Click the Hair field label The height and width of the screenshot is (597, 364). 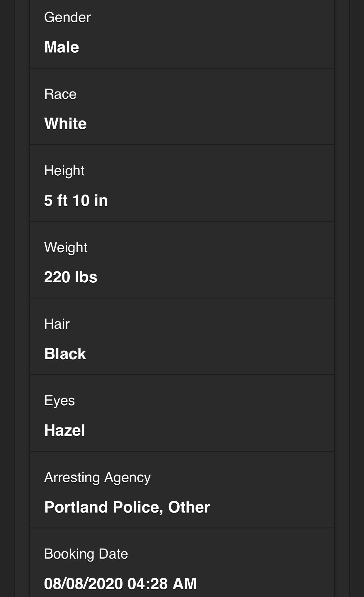(57, 324)
